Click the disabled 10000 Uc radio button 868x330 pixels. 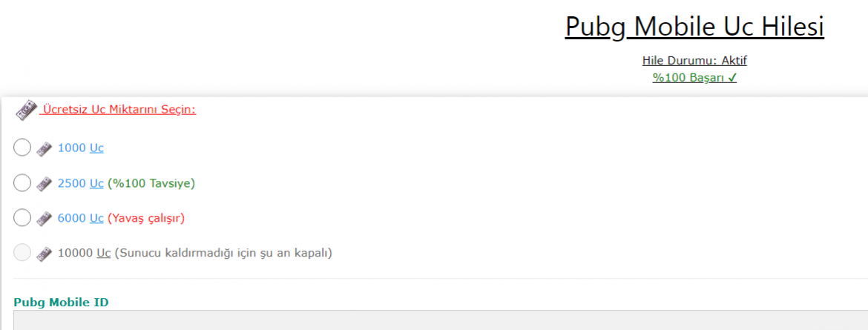click(22, 252)
